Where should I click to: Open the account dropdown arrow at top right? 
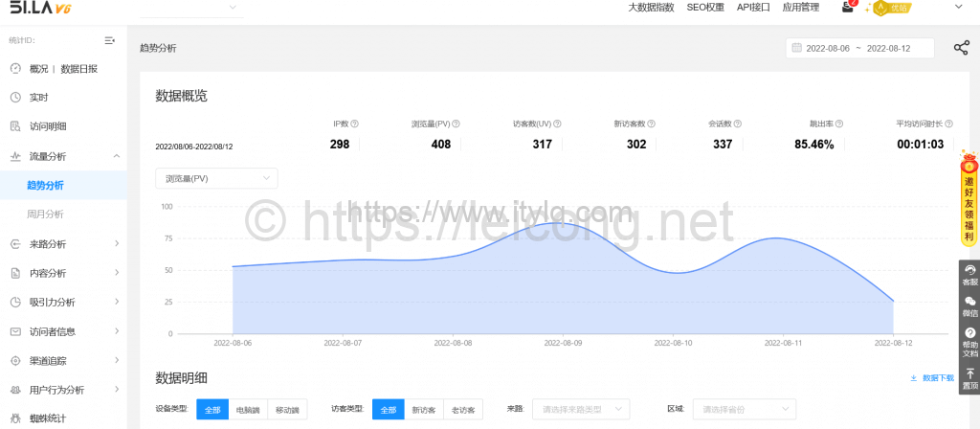click(x=961, y=7)
